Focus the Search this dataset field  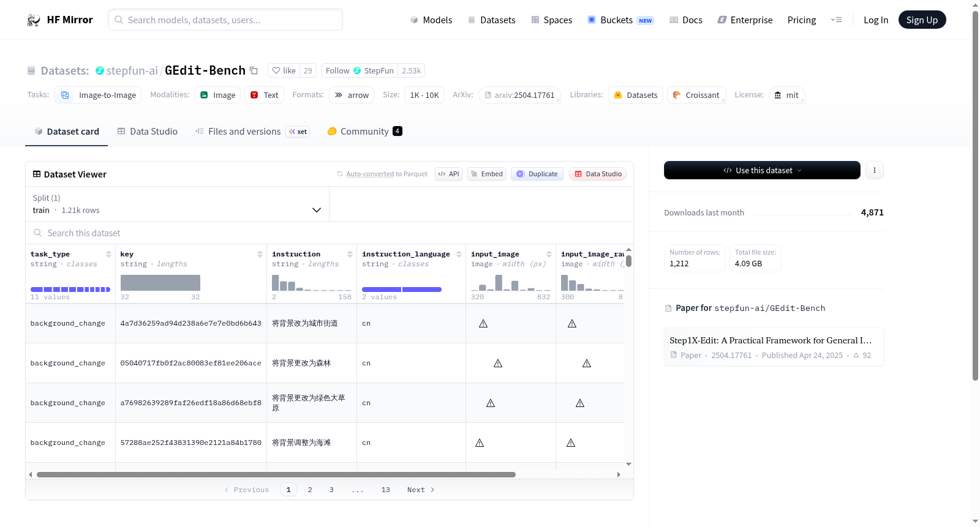(x=330, y=233)
